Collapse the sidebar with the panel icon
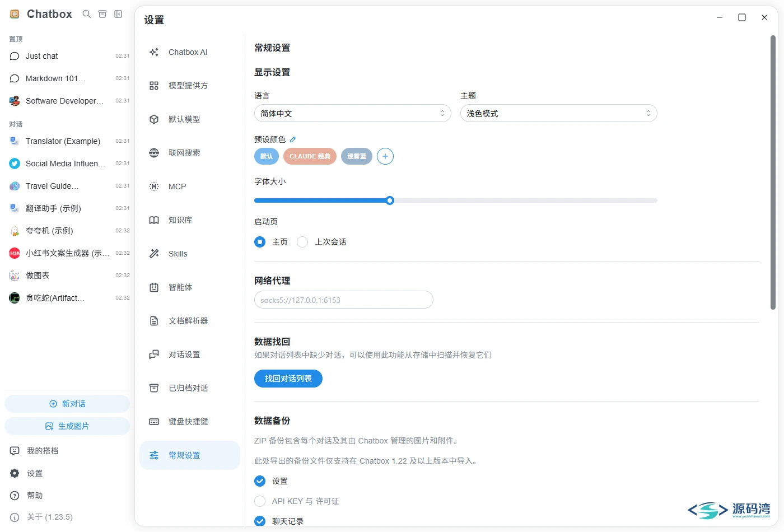Image resolution: width=784 pixels, height=532 pixels. (118, 14)
